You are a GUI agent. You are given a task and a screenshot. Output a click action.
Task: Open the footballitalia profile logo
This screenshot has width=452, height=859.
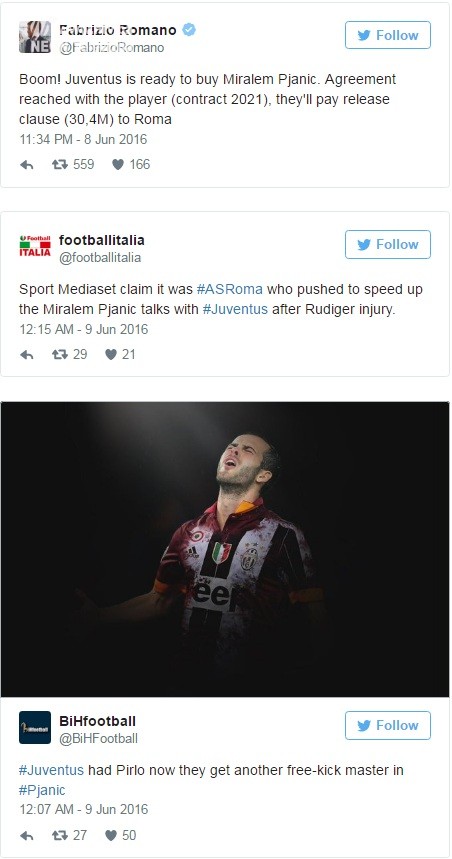pos(35,246)
